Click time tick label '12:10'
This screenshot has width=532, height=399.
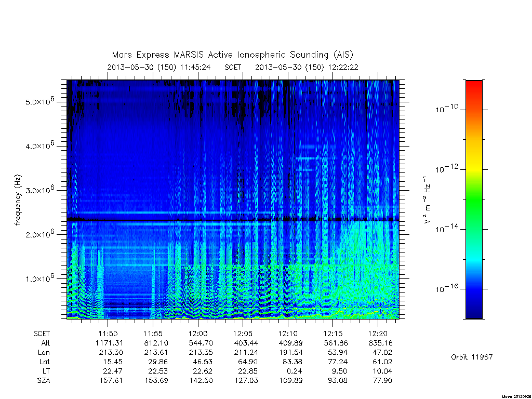click(288, 334)
